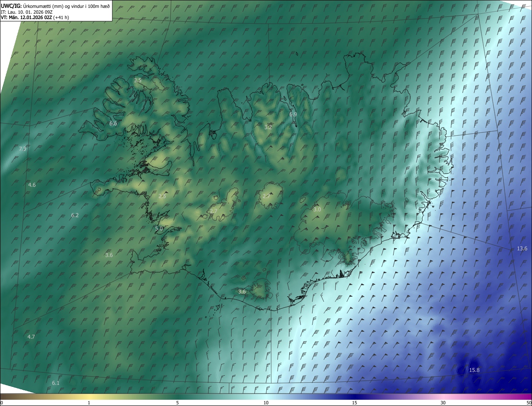Screen dimensions: 532x406
Task: Click the 10 tick on the color scale
Action: 266,403
